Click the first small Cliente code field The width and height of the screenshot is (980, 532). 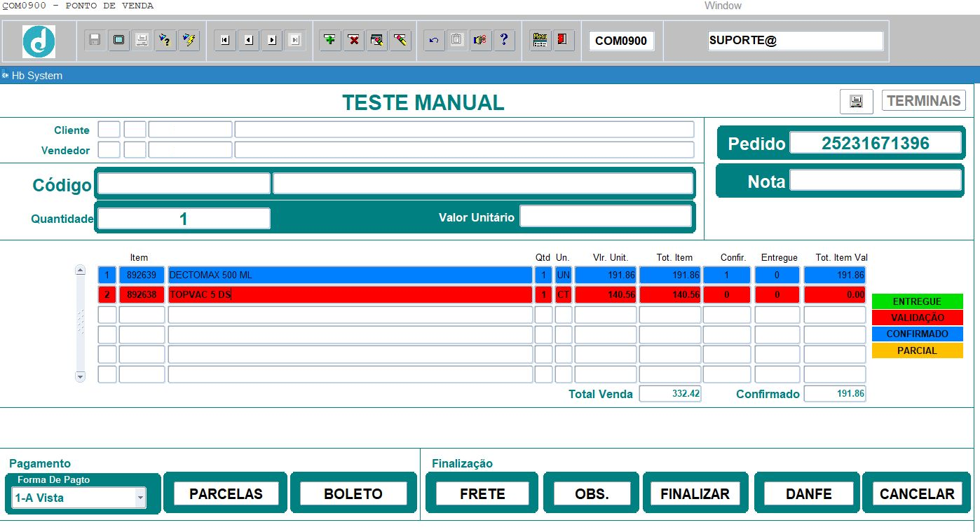coord(109,130)
